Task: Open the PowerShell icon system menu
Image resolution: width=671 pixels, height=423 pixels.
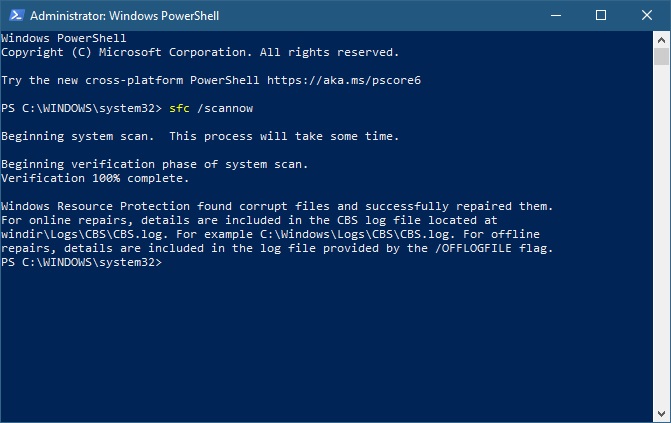Action: 16,15
